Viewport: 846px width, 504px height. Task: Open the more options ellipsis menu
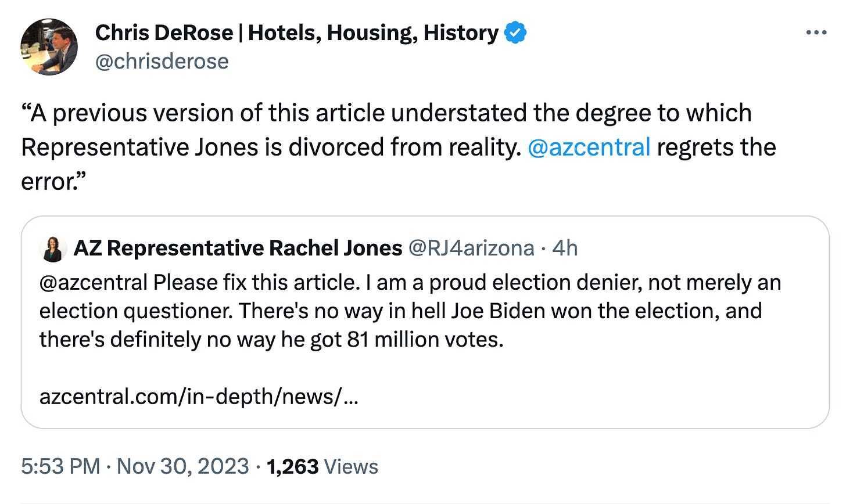click(816, 33)
